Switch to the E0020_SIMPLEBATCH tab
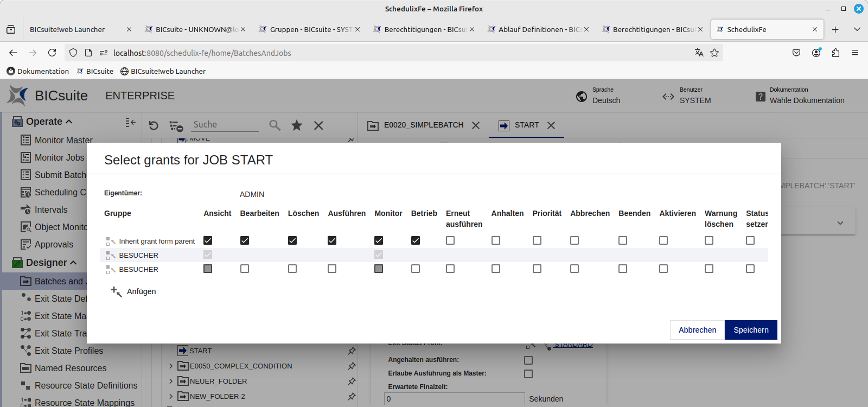This screenshot has height=407, width=868. pyautogui.click(x=423, y=125)
